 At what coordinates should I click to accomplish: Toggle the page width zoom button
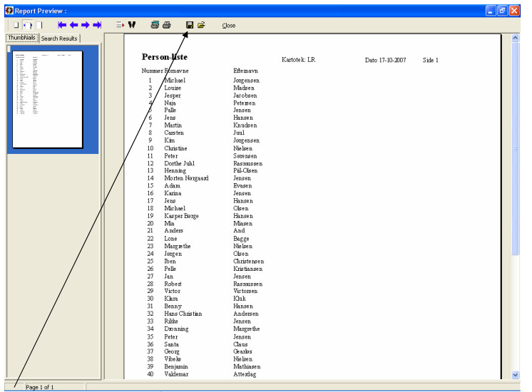(28, 25)
